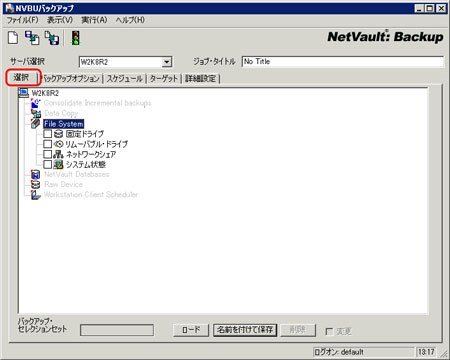The width and height of the screenshot is (450, 360).
Task: Click the Data Copy plugin icon
Action: (36, 113)
